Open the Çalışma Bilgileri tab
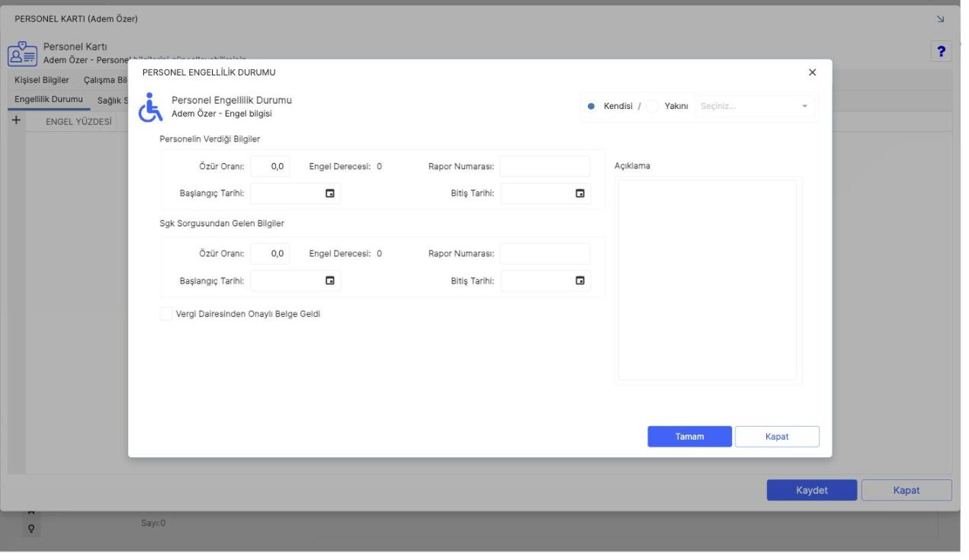 [104, 80]
